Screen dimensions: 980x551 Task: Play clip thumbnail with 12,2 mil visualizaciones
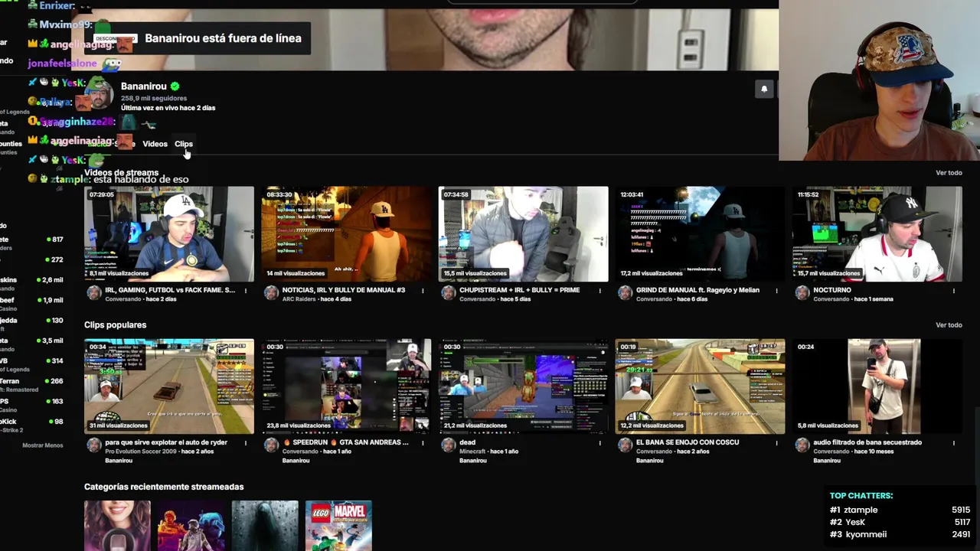[x=700, y=386]
